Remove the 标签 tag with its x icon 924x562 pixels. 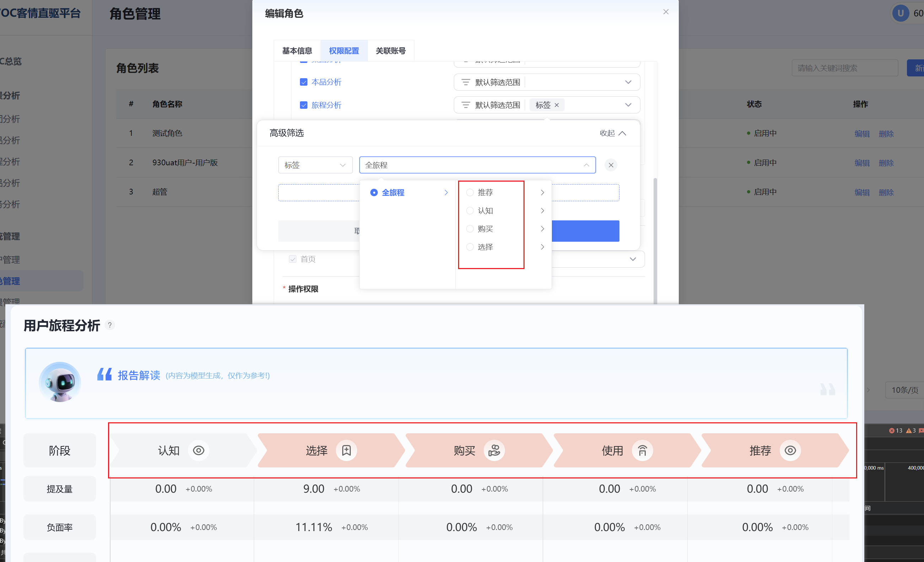tap(557, 105)
